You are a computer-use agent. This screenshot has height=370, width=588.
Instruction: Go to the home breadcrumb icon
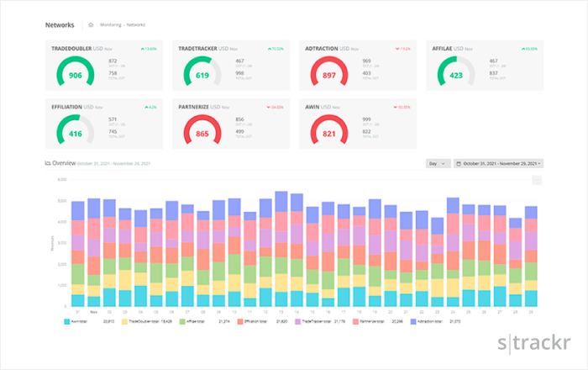tap(91, 24)
